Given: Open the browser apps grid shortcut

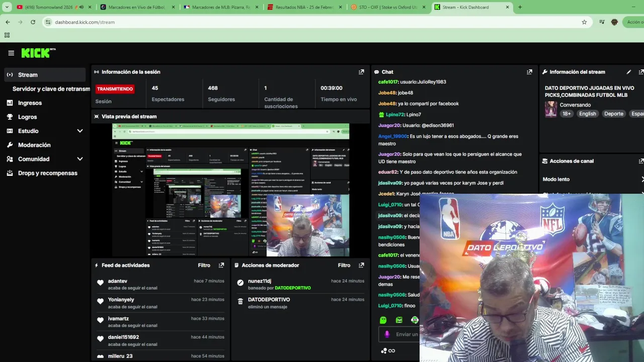Looking at the screenshot, I should [x=7, y=35].
